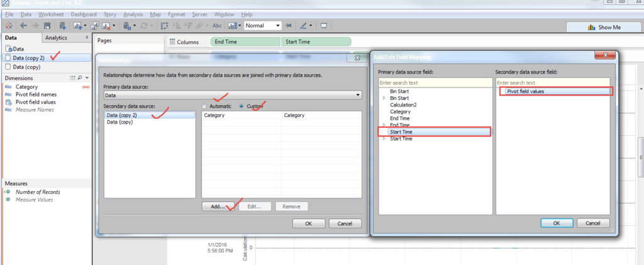Viewport: 644px width, 265px height.
Task: Click the Tableau start page logo icon
Action: tap(9, 26)
